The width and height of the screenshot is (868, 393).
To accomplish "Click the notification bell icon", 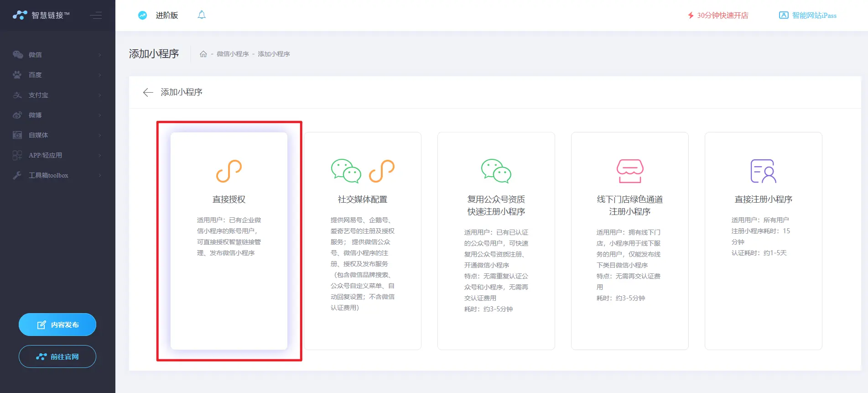I will point(202,15).
